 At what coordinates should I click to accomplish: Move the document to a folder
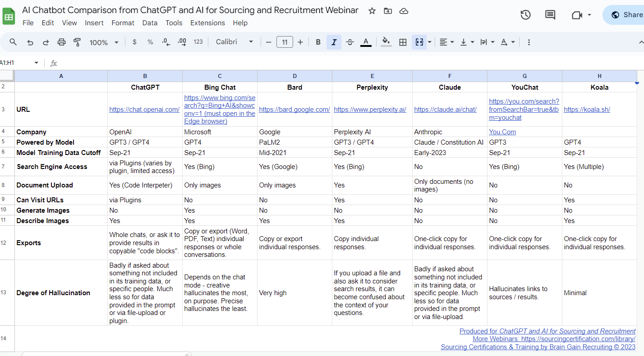point(388,11)
